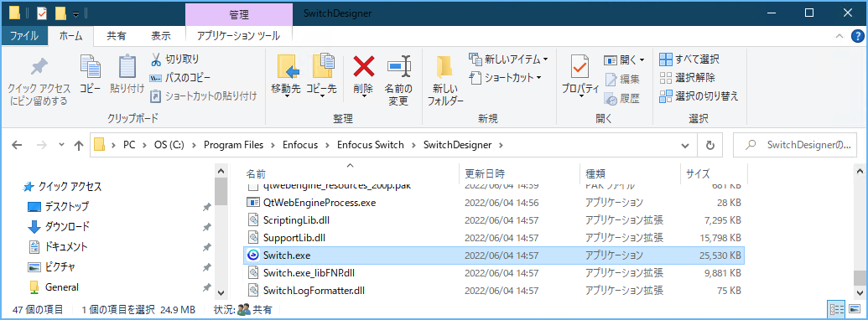The height and width of the screenshot is (320, 868).
Task: Open the File (ファイル) tab
Action: (x=24, y=36)
